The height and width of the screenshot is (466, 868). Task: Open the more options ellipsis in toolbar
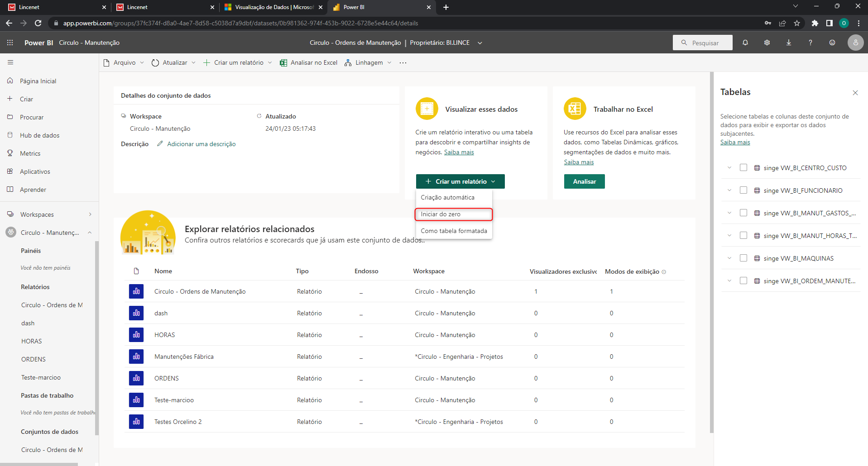click(x=403, y=62)
